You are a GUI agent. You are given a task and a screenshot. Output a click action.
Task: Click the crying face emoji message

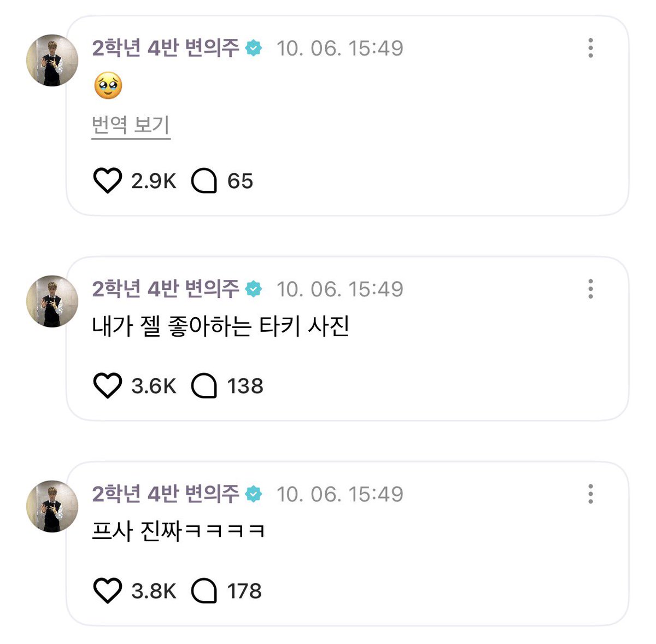click(108, 86)
